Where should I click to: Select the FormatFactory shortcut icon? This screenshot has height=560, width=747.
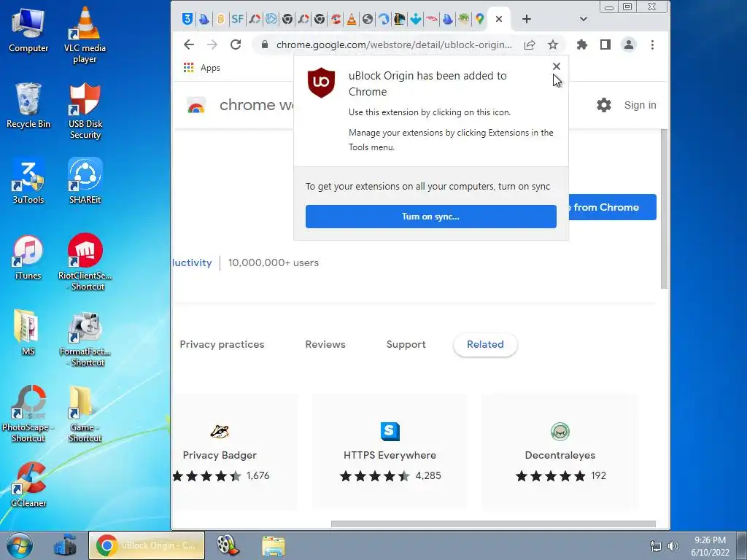tap(85, 340)
